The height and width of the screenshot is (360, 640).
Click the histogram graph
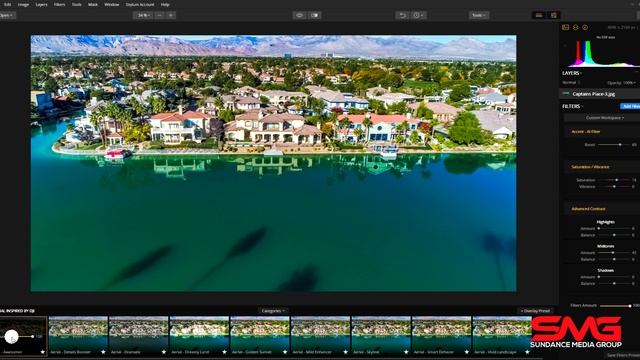point(603,53)
